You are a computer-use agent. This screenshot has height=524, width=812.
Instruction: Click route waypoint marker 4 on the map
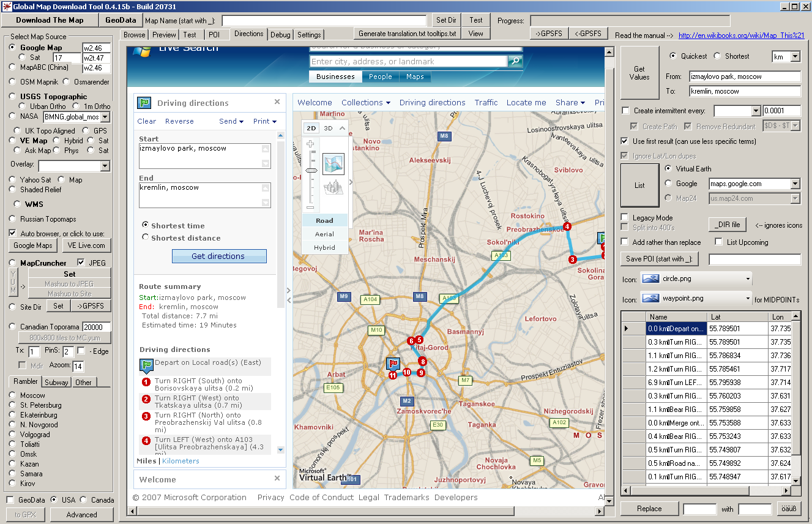click(x=567, y=226)
